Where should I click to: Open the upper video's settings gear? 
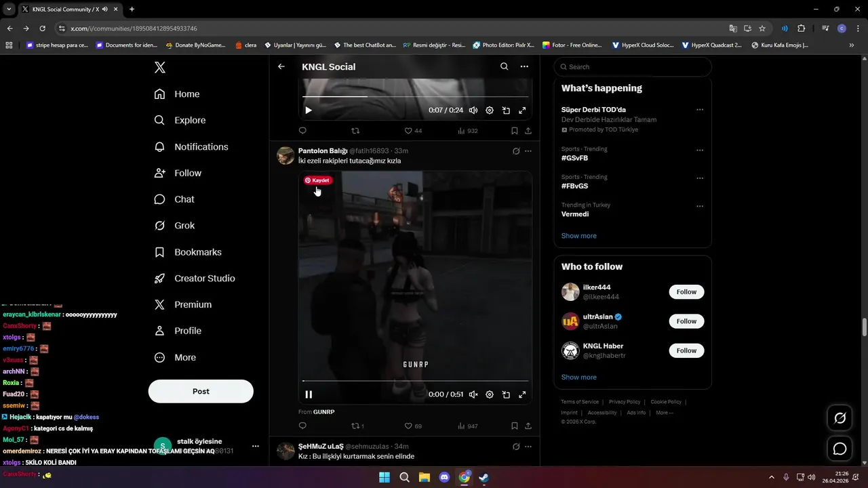(490, 110)
